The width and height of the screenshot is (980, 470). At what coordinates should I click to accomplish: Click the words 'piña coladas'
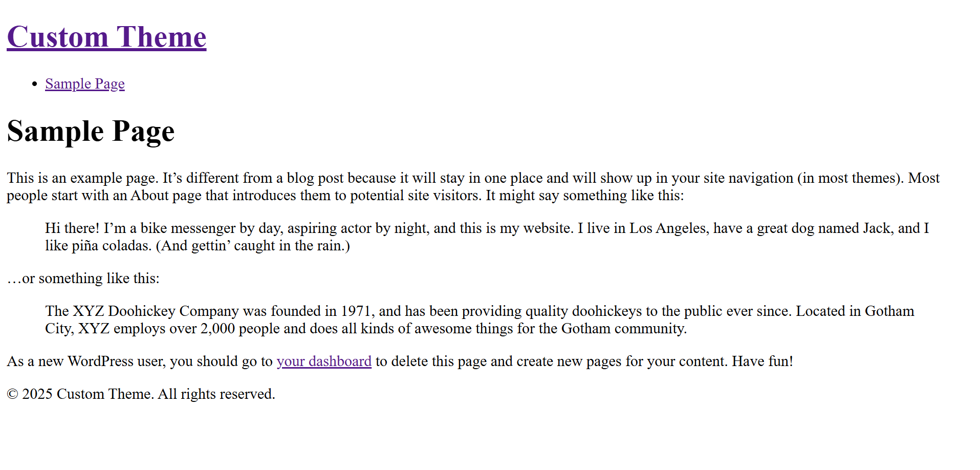111,246
